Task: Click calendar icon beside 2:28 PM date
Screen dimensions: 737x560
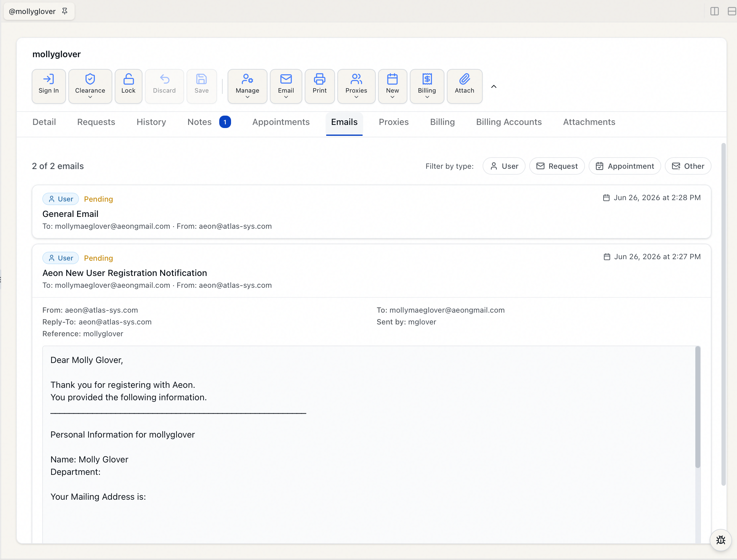Action: point(606,198)
